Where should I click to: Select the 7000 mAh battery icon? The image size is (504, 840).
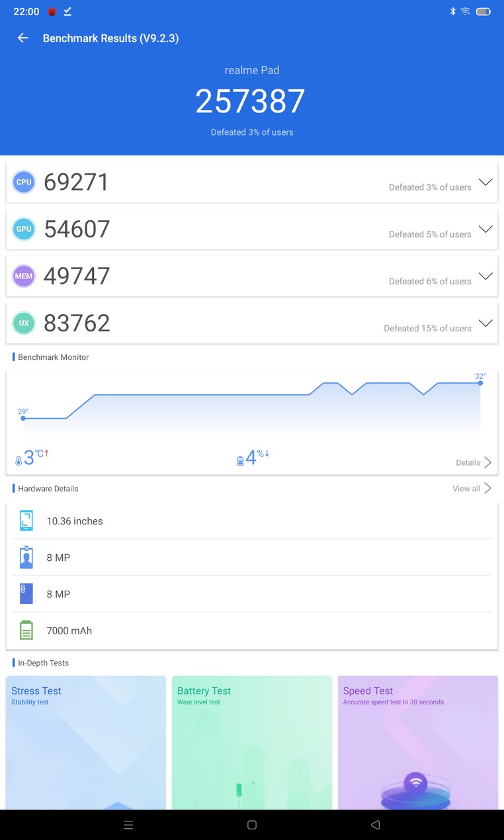click(26, 630)
